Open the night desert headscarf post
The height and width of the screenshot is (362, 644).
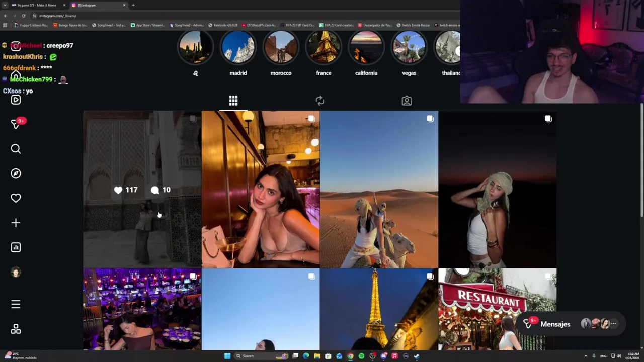[497, 189]
